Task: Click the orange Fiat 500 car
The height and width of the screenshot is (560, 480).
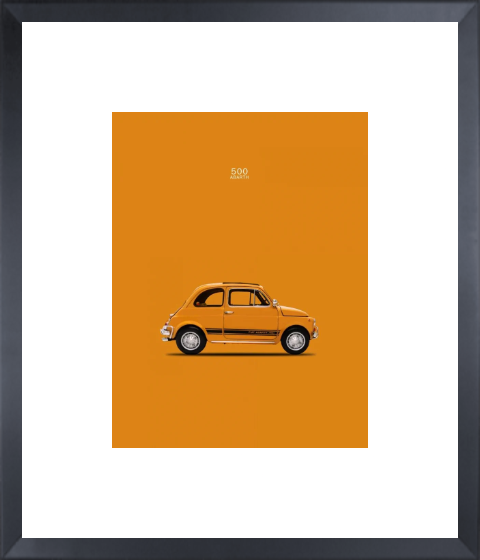Action: [239, 318]
